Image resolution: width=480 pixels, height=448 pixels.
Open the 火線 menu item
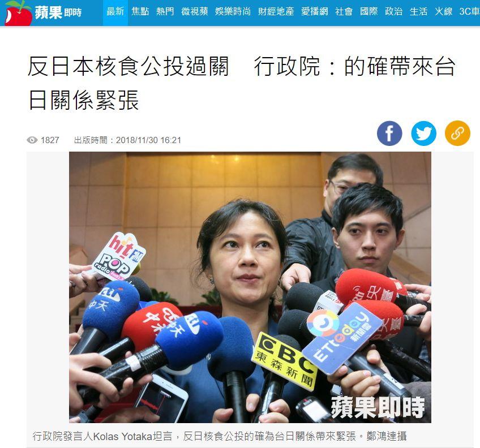coord(444,12)
